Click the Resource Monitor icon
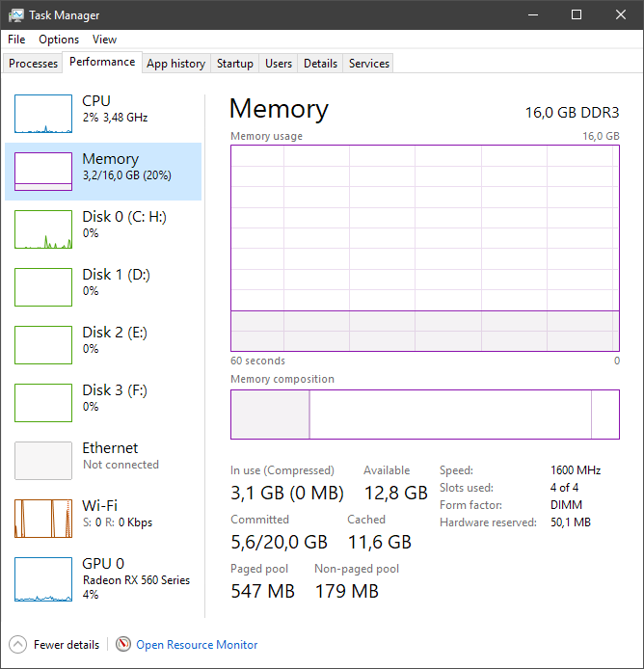Viewport: 644px width, 669px height. (123, 645)
